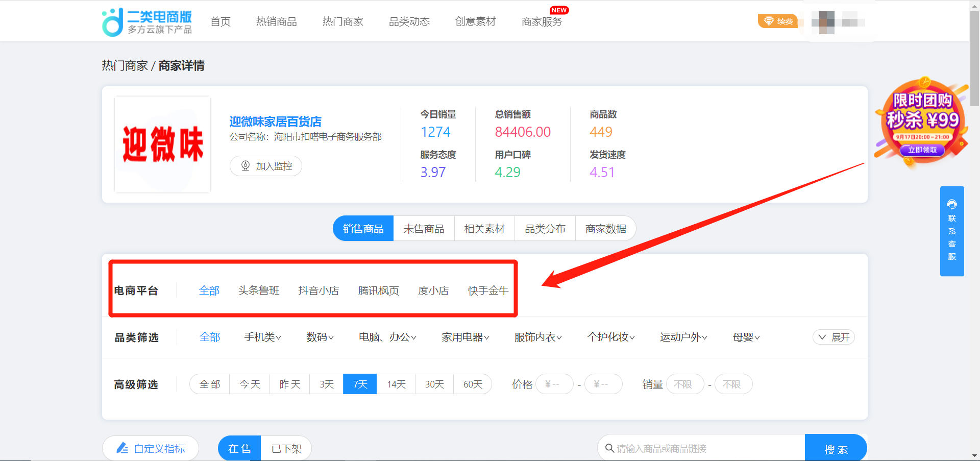Click the scrollbar down arrow
Image resolution: width=980 pixels, height=461 pixels.
coord(974,455)
